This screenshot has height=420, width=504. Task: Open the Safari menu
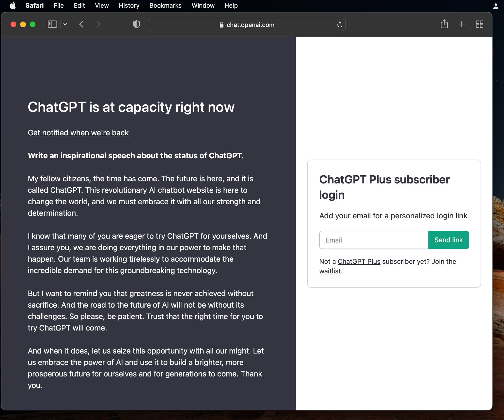coord(34,5)
